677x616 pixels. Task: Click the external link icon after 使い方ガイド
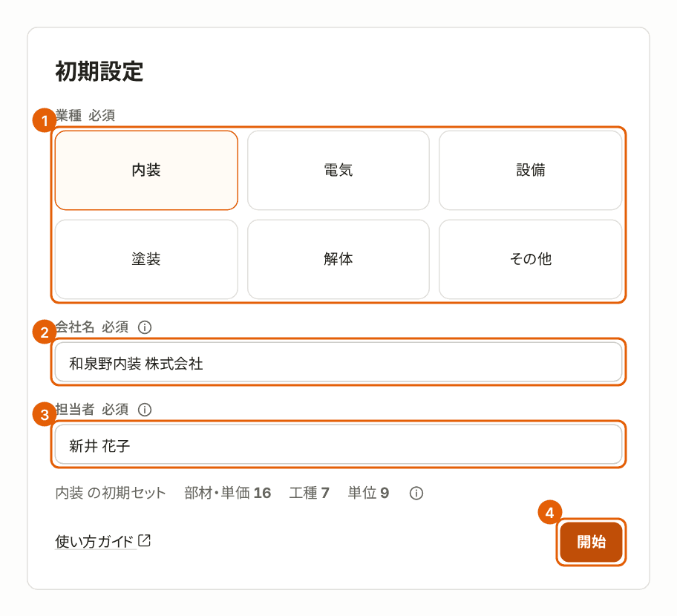pos(144,540)
